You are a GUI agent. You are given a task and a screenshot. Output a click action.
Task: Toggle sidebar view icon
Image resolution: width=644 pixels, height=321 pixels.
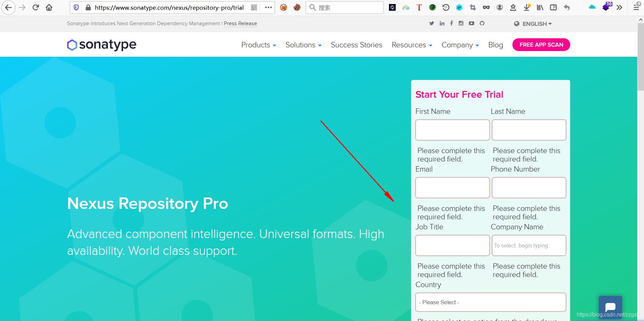553,7
